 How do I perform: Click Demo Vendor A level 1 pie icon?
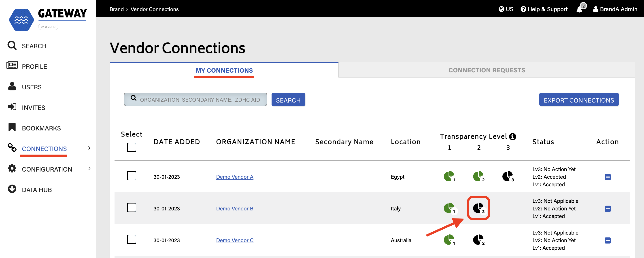[x=449, y=176]
